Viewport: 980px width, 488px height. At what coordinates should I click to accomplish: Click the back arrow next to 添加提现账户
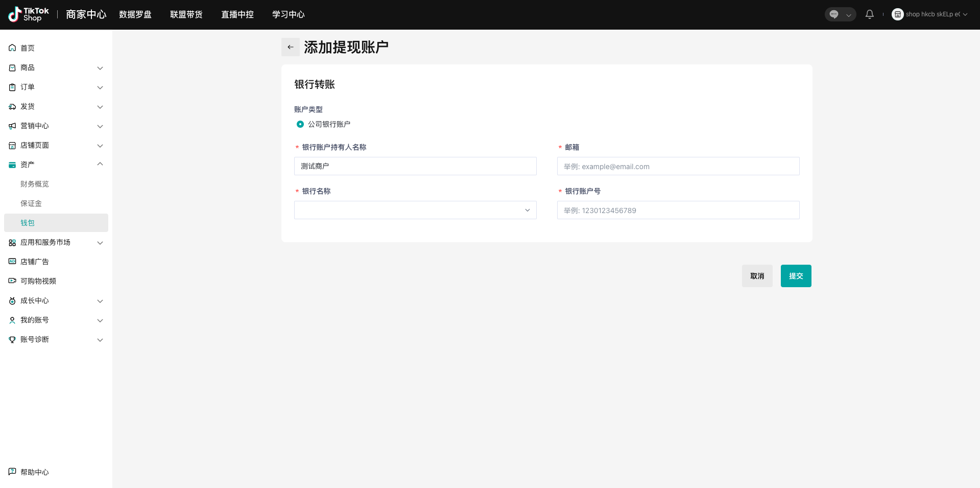(x=291, y=47)
